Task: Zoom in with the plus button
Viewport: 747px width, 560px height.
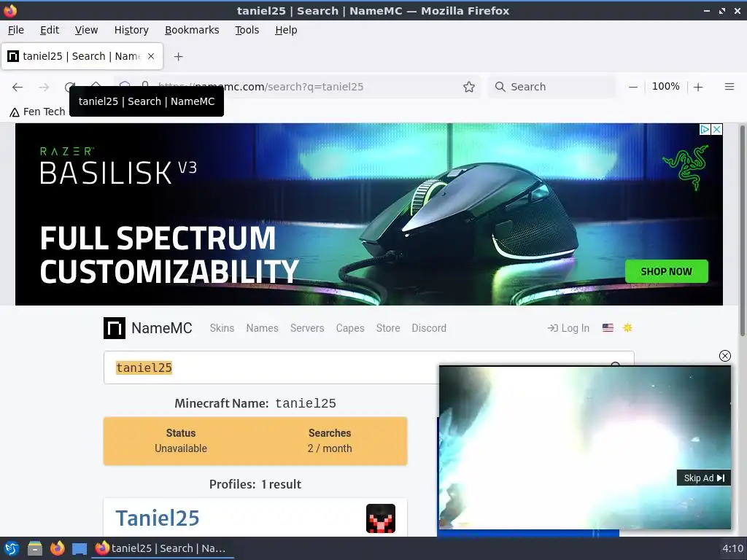Action: tap(698, 87)
